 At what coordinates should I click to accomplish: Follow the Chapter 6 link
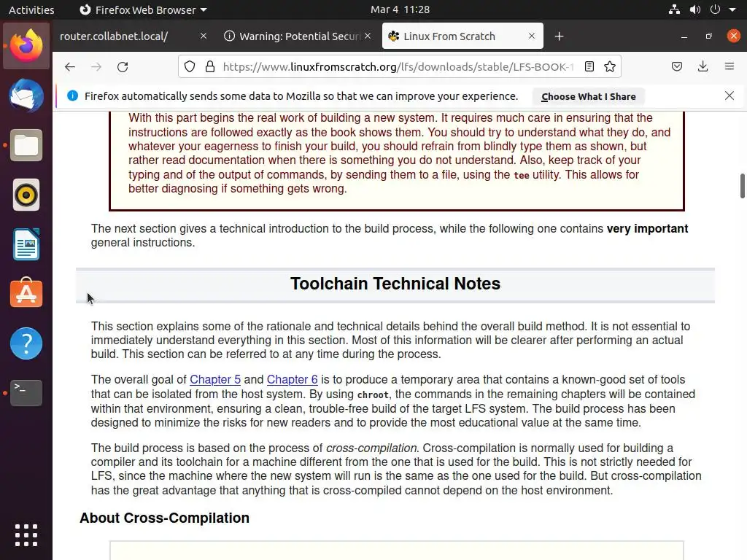[292, 379]
